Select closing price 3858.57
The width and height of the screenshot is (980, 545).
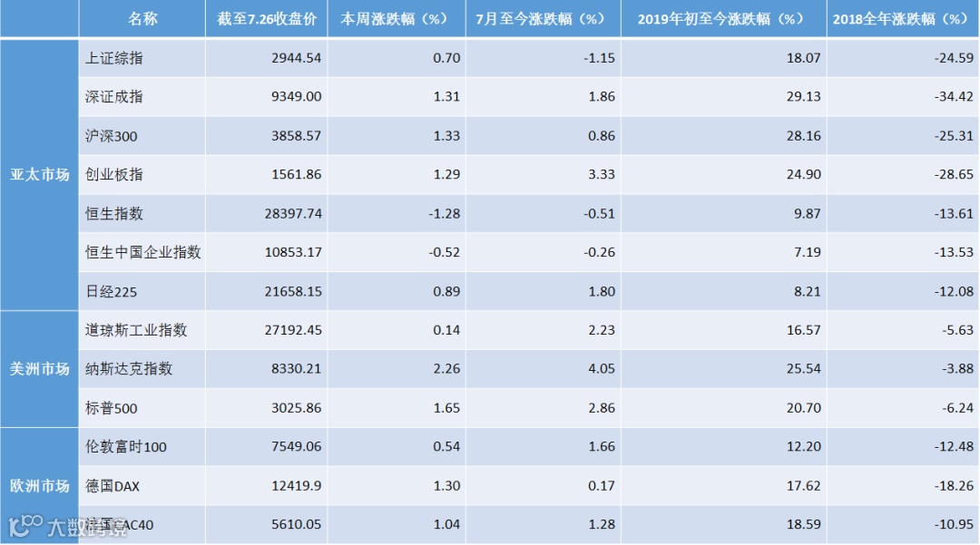click(296, 136)
